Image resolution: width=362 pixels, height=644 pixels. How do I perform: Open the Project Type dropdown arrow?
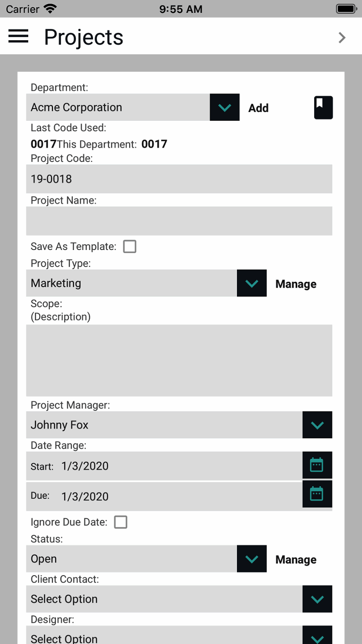click(x=252, y=283)
